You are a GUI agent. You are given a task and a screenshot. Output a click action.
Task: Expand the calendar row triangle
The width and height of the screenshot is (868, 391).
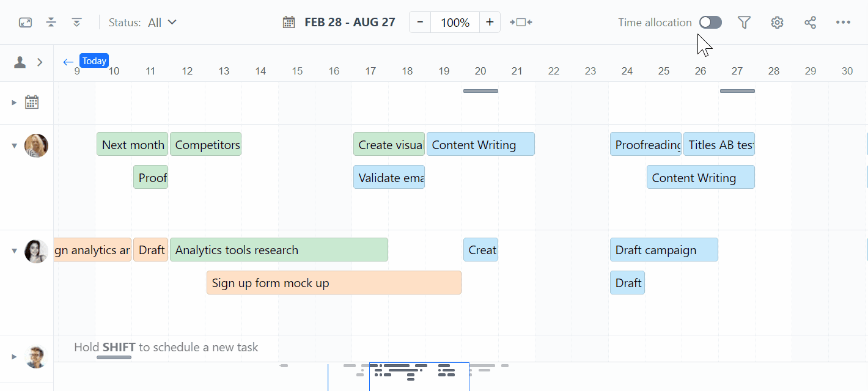tap(14, 103)
